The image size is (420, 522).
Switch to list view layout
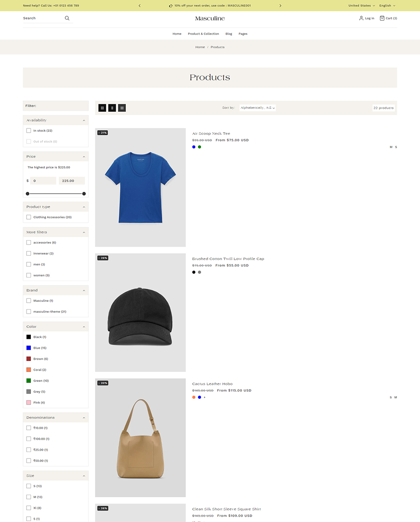[122, 108]
